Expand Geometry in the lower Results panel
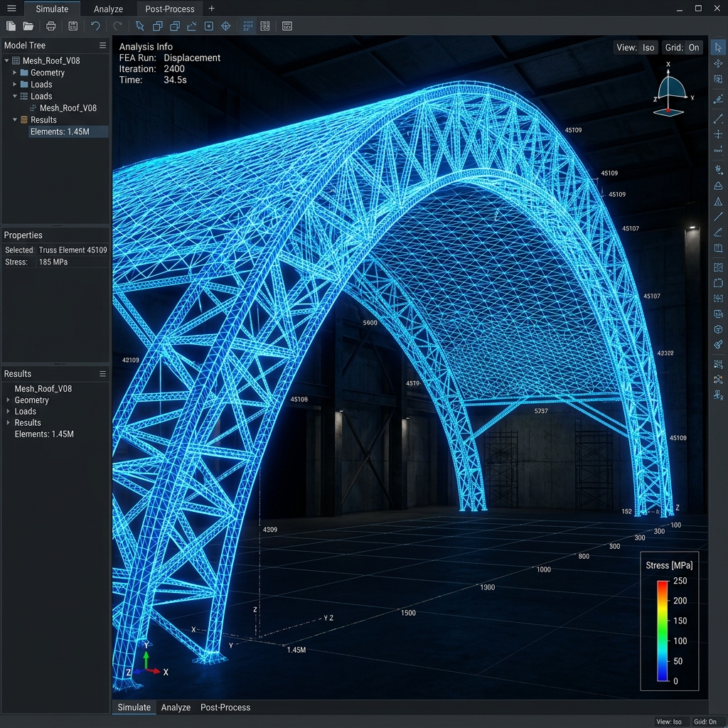728x728 pixels. click(8, 400)
